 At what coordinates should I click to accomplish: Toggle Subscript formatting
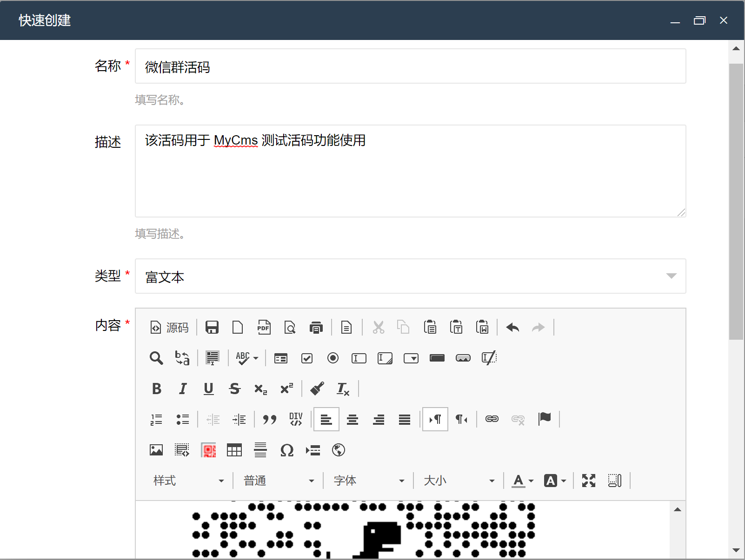pyautogui.click(x=261, y=389)
